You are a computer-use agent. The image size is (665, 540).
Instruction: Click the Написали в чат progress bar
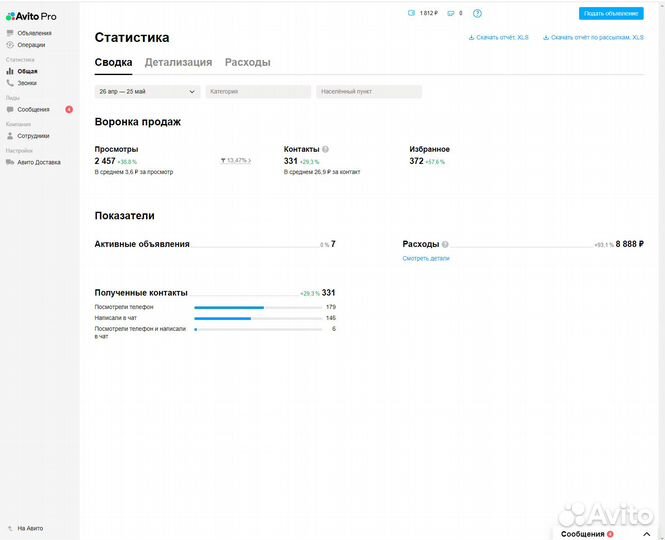(258, 319)
